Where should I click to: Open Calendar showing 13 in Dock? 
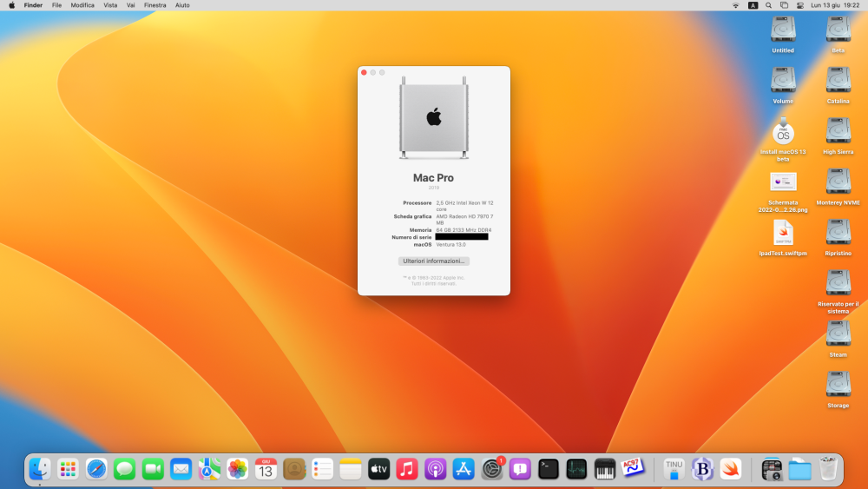[266, 470]
